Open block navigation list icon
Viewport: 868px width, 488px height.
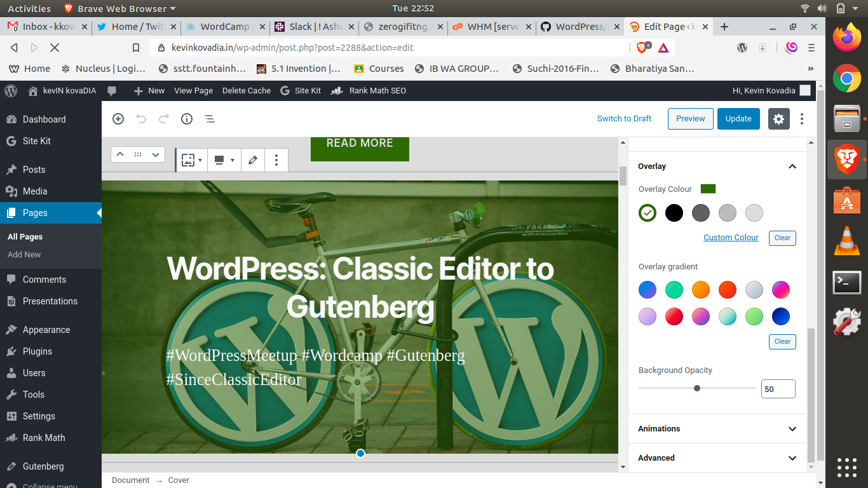(x=209, y=119)
